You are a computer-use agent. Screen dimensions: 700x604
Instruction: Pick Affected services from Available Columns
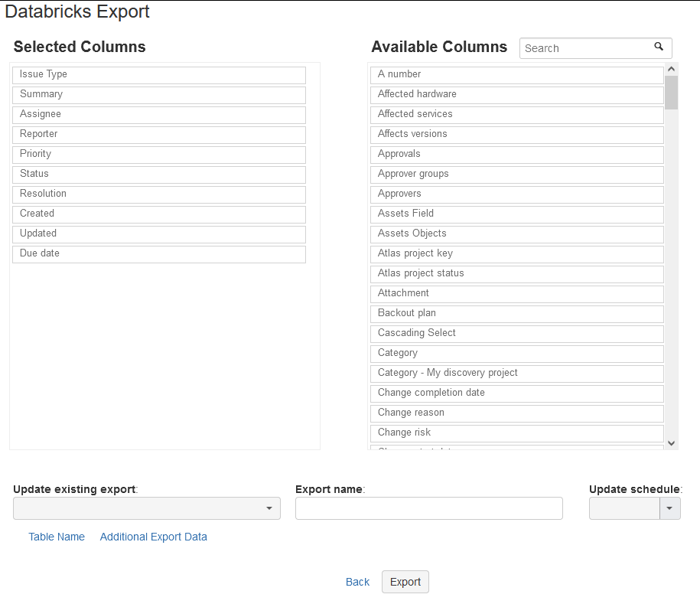517,115
